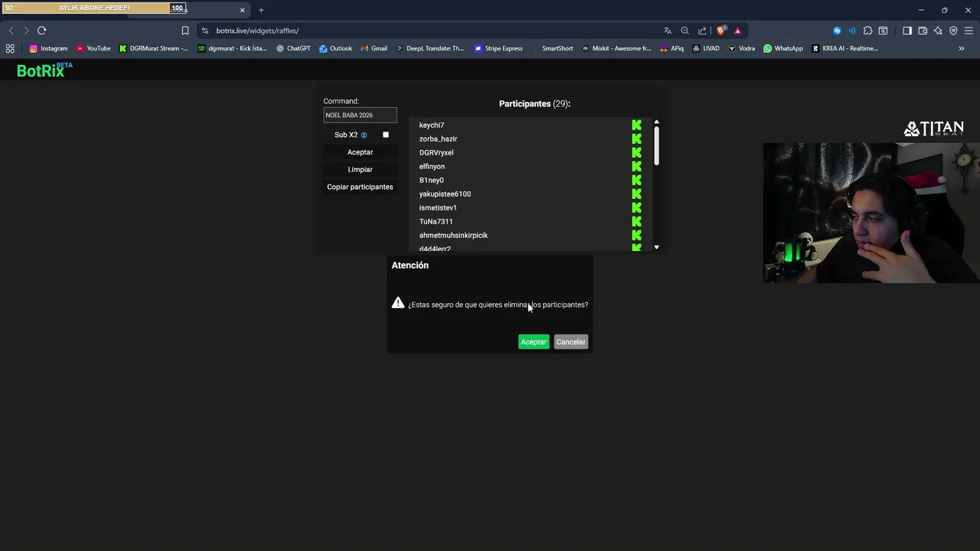
Task: Select participant DGRVryxel
Action: [x=436, y=153]
